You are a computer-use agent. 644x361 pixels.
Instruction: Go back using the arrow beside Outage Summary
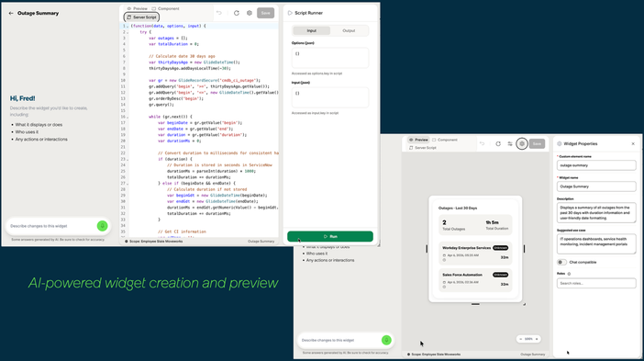(x=11, y=13)
